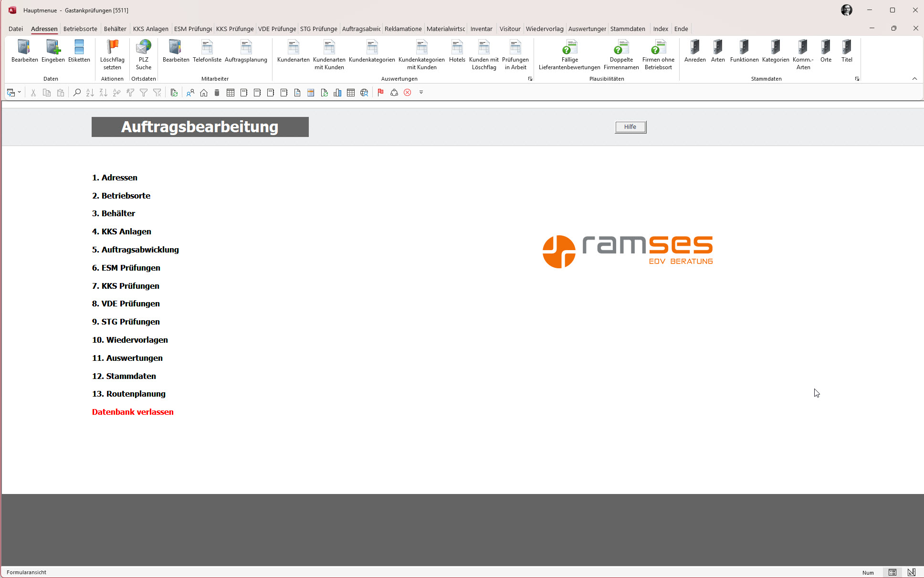This screenshot has height=578, width=924.
Task: Open the Kundenkategorien report icon
Action: coord(372,52)
